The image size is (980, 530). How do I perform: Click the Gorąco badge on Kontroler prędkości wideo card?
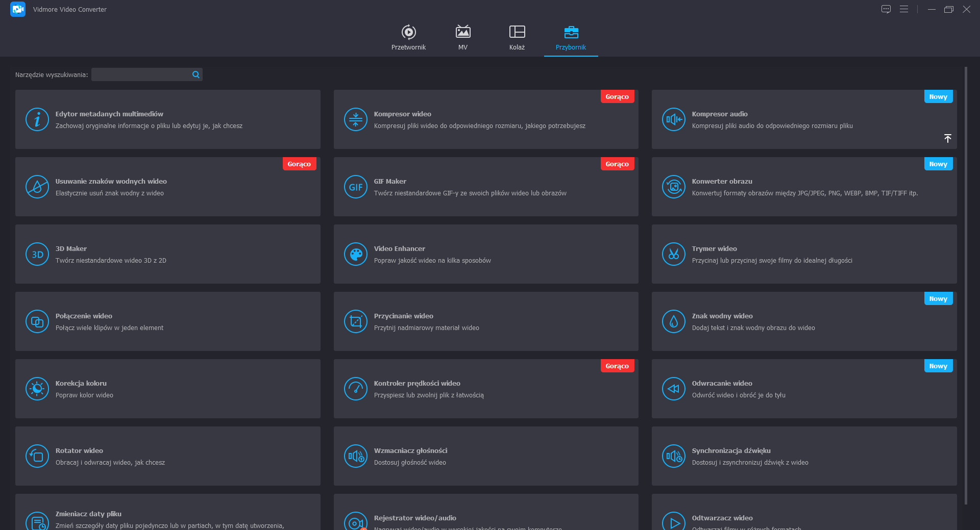[x=617, y=366]
